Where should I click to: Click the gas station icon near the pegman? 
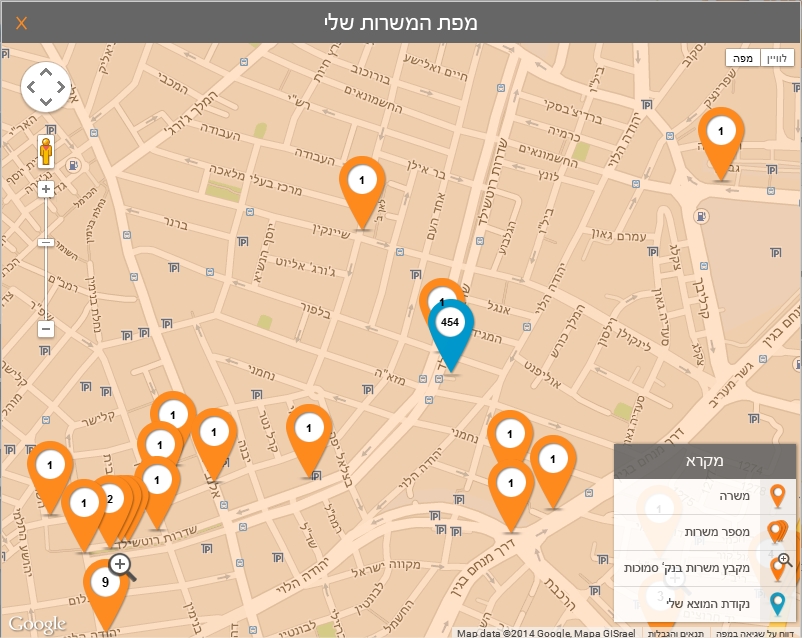tap(74, 165)
